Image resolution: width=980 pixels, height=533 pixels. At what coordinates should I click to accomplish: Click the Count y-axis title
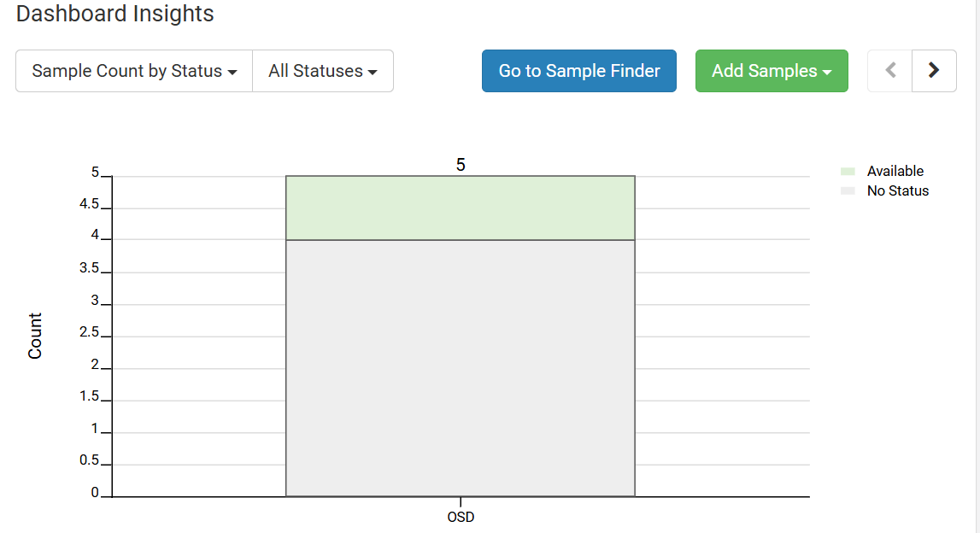point(35,336)
